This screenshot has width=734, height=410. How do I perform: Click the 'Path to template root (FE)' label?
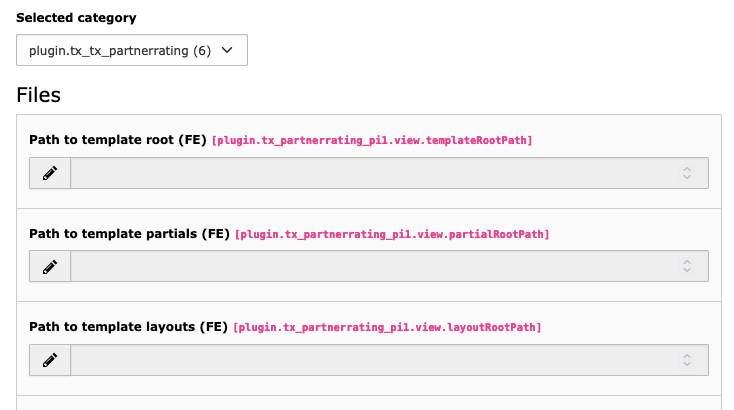[118, 140]
